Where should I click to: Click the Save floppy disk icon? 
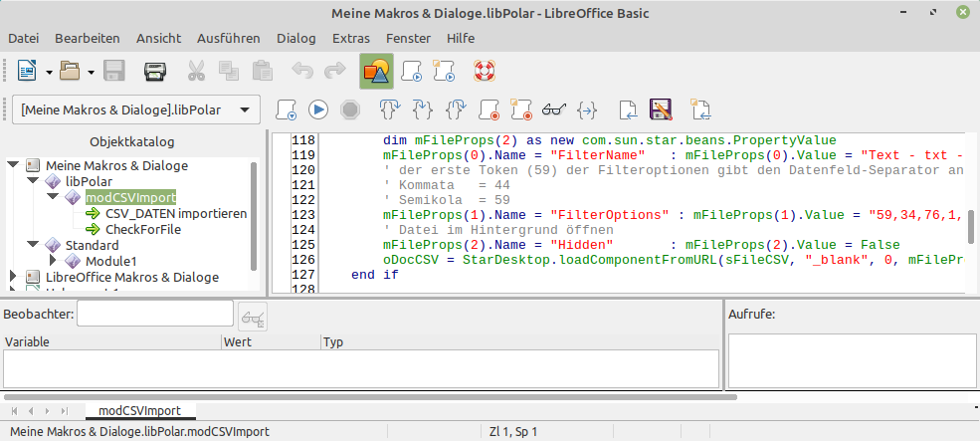point(114,72)
